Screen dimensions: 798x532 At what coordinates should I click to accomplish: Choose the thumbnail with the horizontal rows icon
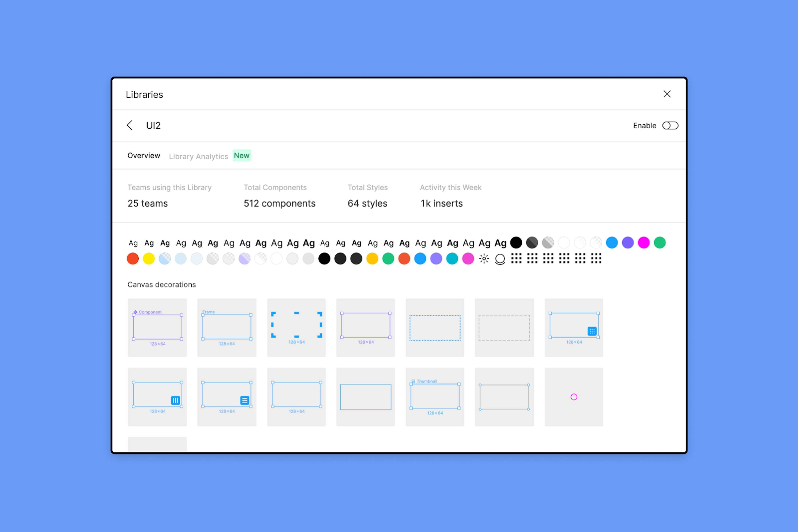coord(227,397)
